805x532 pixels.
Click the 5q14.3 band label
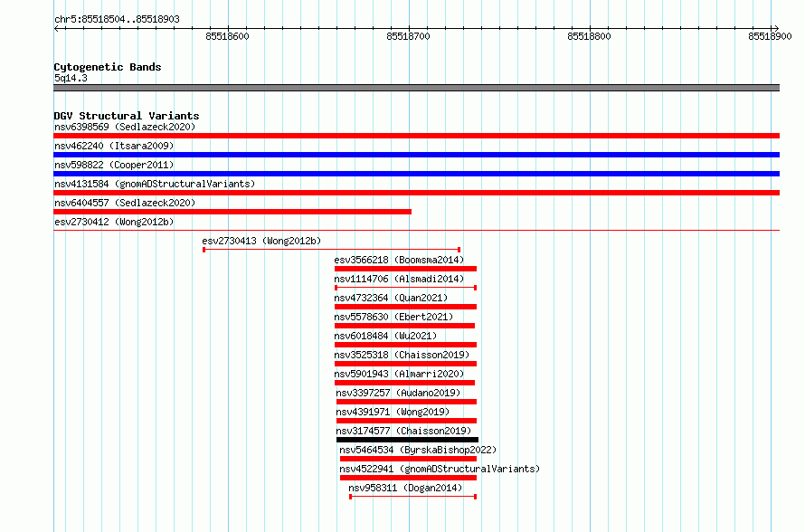[71, 78]
